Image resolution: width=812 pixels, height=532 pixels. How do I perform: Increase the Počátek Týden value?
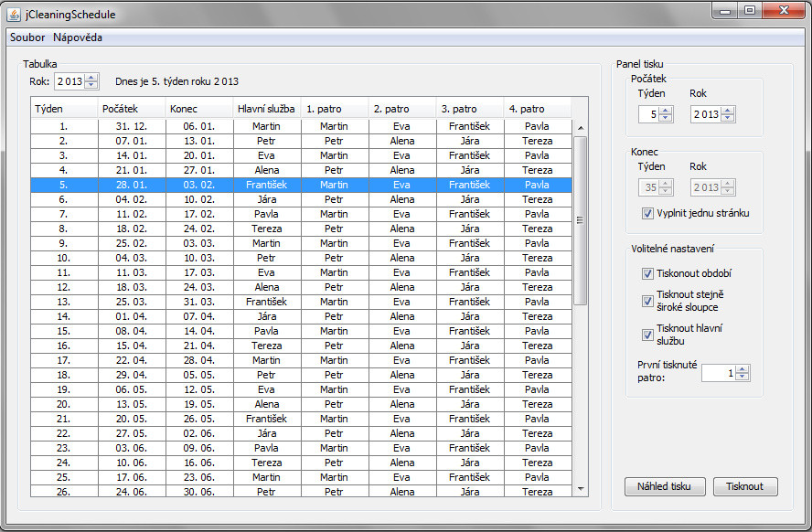click(x=666, y=111)
